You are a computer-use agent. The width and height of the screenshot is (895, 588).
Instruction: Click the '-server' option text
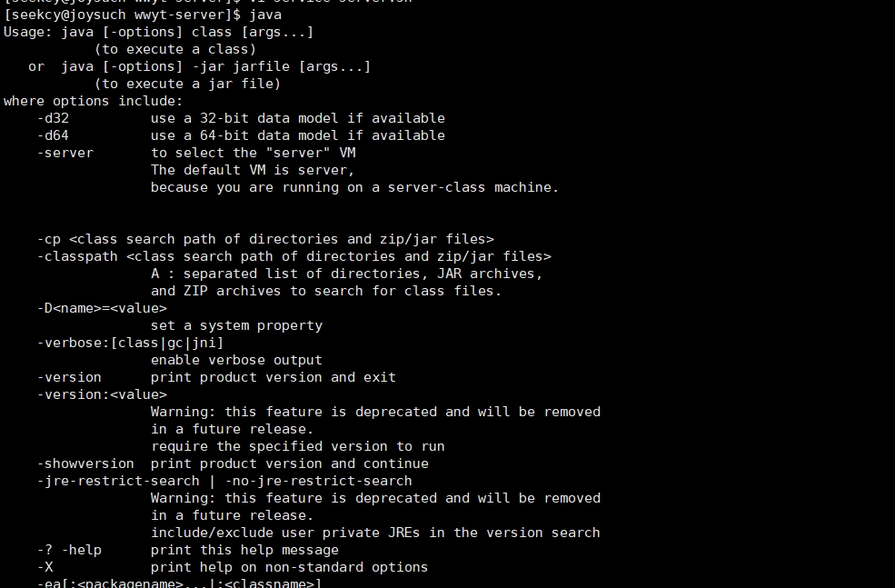[65, 153]
